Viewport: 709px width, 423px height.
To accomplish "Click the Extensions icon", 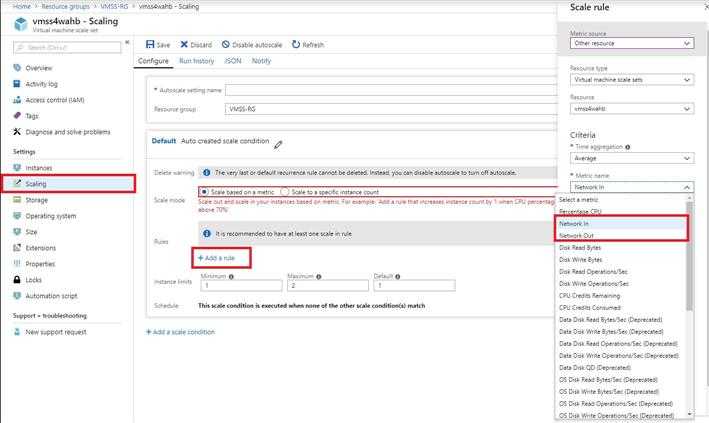I will click(17, 248).
